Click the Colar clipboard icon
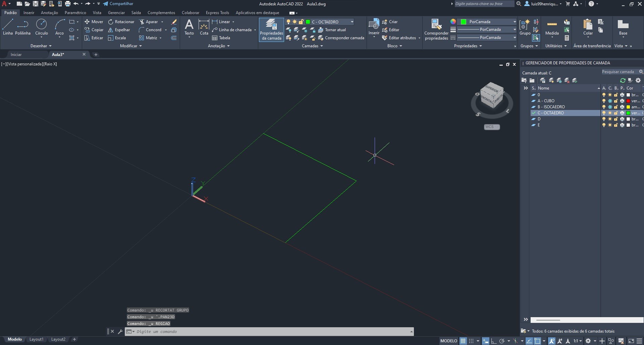The image size is (644, 345). point(588,27)
